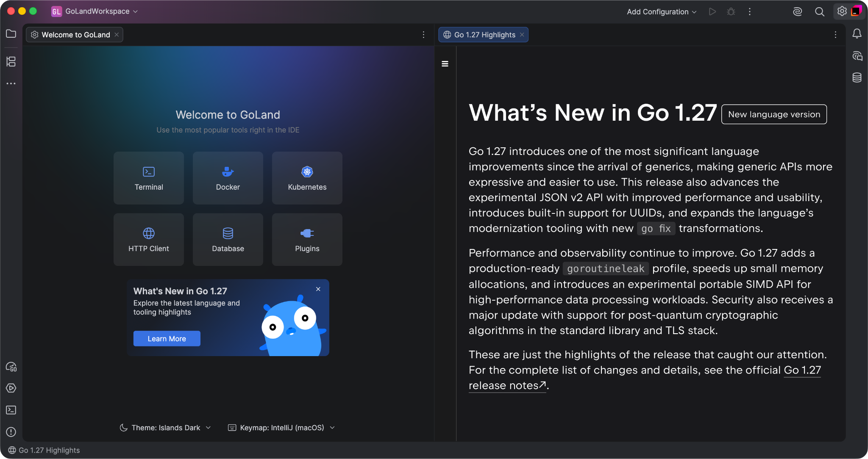Open the AI Chat tool window

857,56
